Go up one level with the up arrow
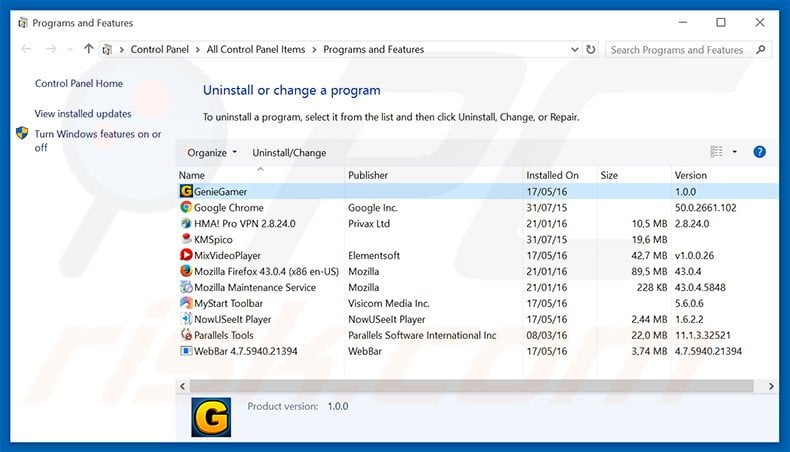This screenshot has width=790, height=452. 89,49
